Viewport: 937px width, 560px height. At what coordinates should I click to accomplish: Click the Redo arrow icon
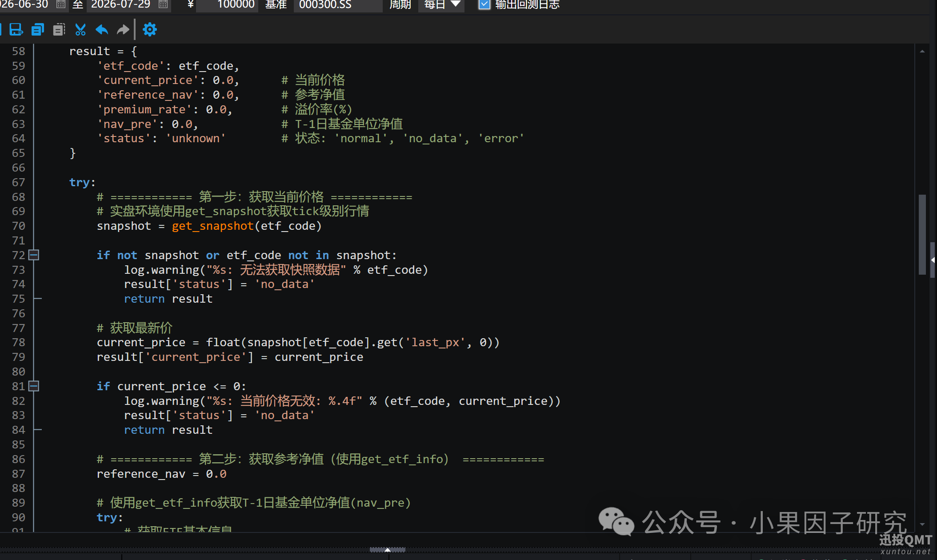point(123,30)
